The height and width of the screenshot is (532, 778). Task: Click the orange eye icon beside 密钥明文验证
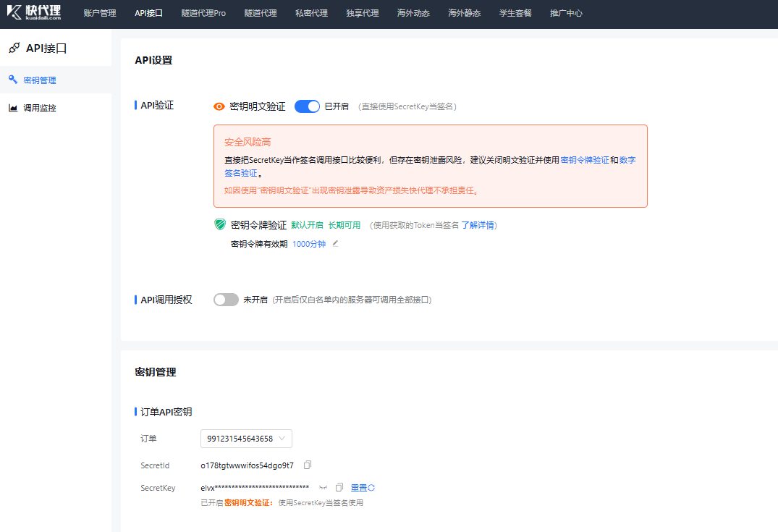(219, 106)
